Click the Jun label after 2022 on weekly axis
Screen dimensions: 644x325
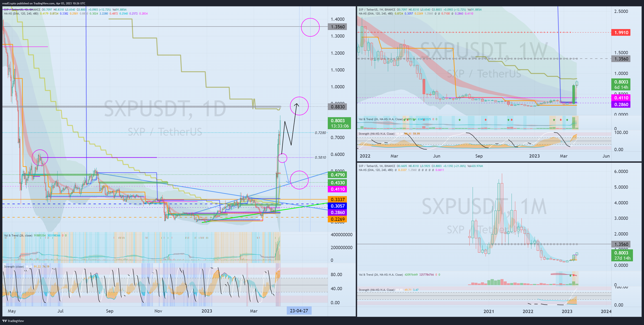point(436,156)
